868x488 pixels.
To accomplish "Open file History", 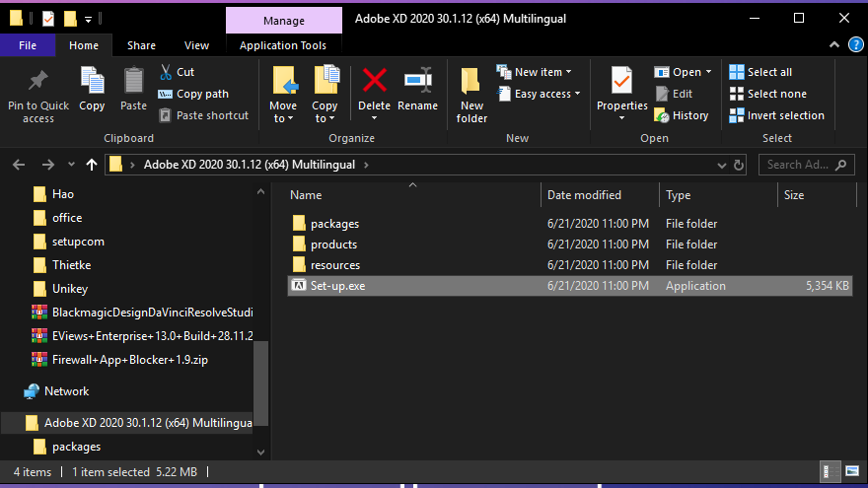I will [682, 115].
